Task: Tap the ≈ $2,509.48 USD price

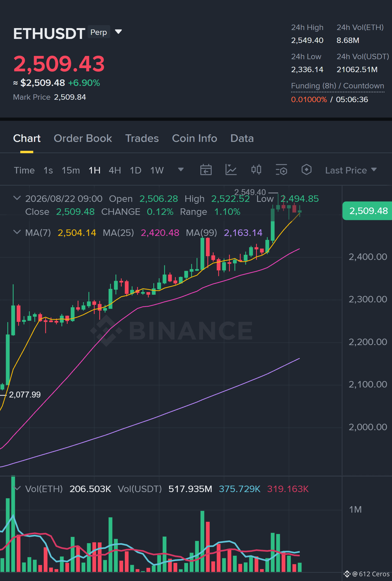Action: [x=39, y=83]
